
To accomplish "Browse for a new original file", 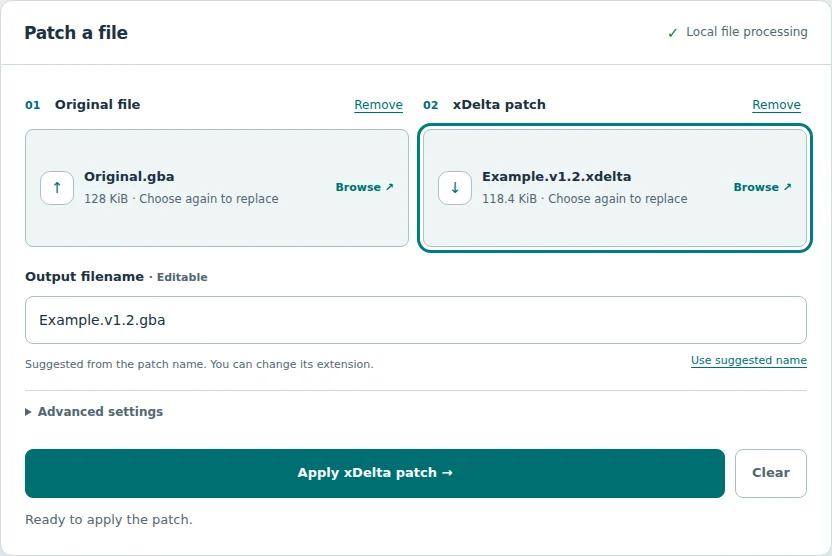I will (365, 187).
